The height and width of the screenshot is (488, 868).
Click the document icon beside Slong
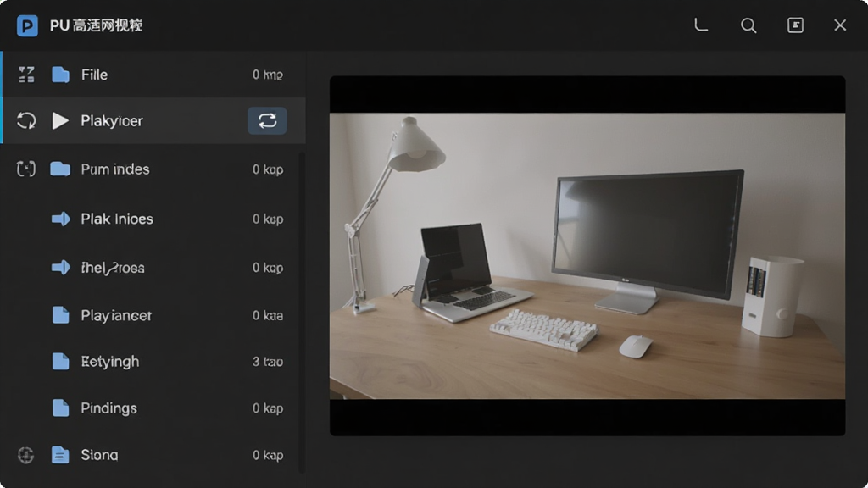pyautogui.click(x=60, y=455)
